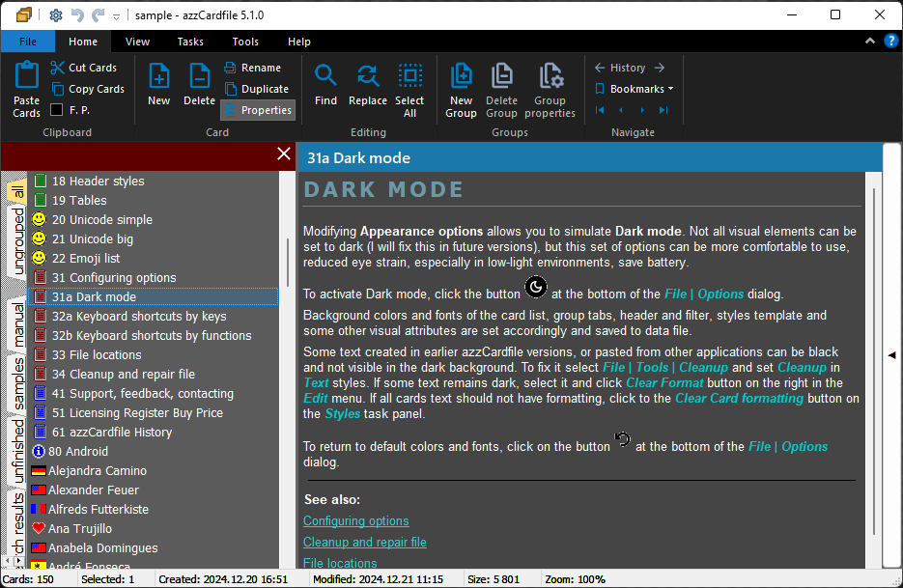Select card '33 File locations'

pos(154,354)
